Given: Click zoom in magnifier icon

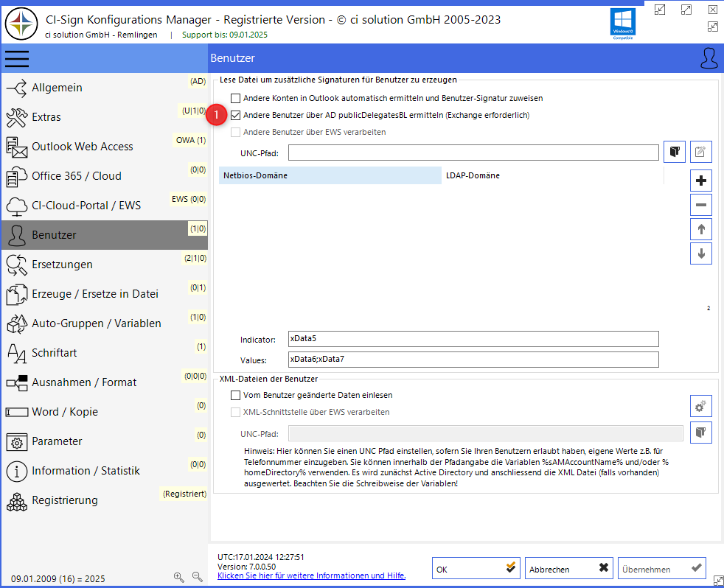Looking at the screenshot, I should tap(179, 577).
